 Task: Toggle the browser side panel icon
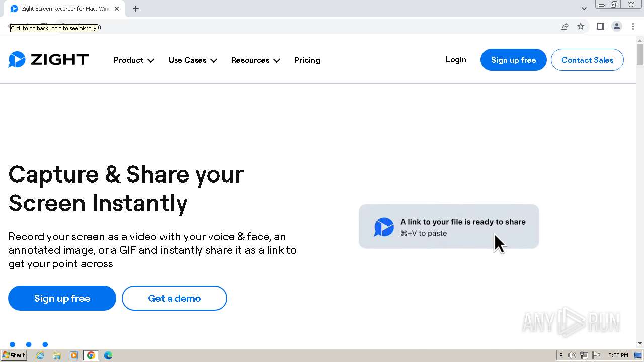[x=600, y=27]
